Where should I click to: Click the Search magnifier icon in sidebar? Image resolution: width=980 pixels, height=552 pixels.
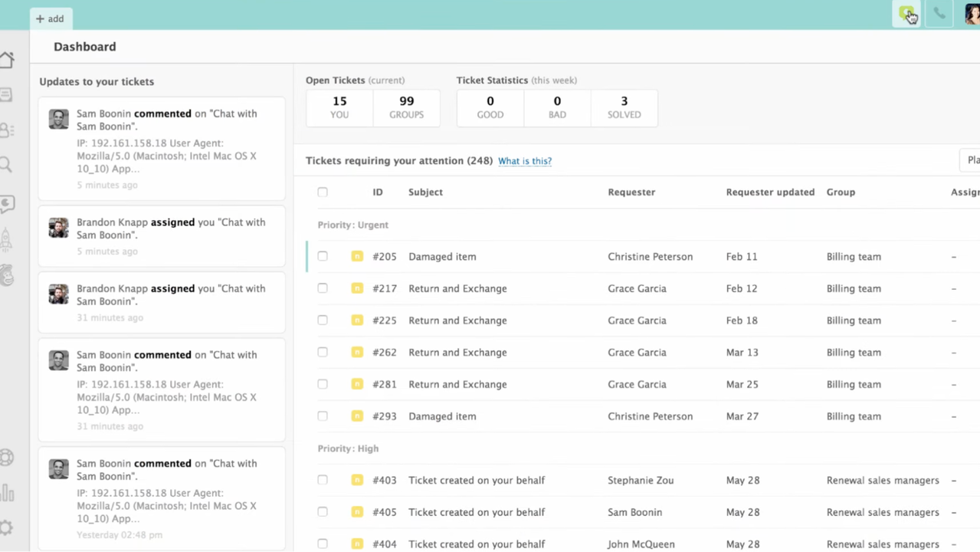point(6,165)
